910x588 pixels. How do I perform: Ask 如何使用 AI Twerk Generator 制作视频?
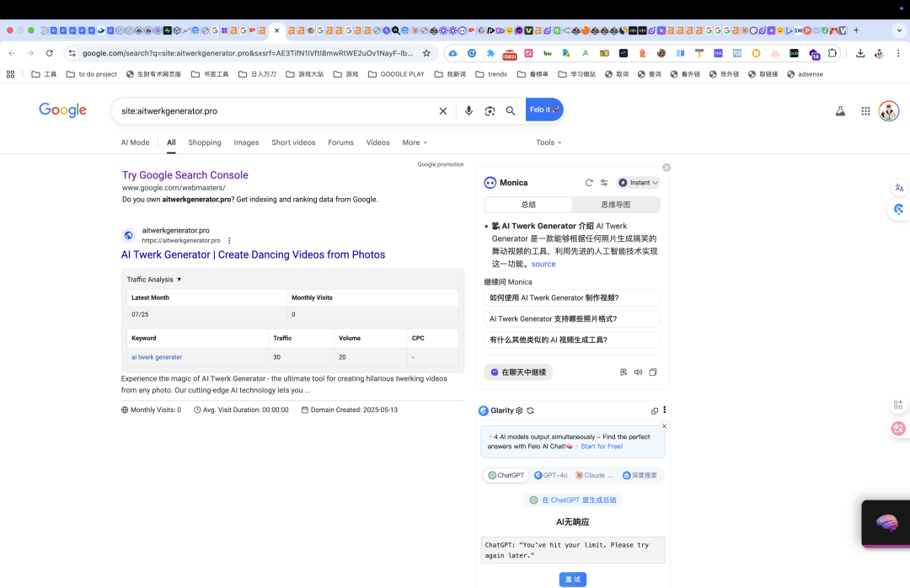click(571, 297)
